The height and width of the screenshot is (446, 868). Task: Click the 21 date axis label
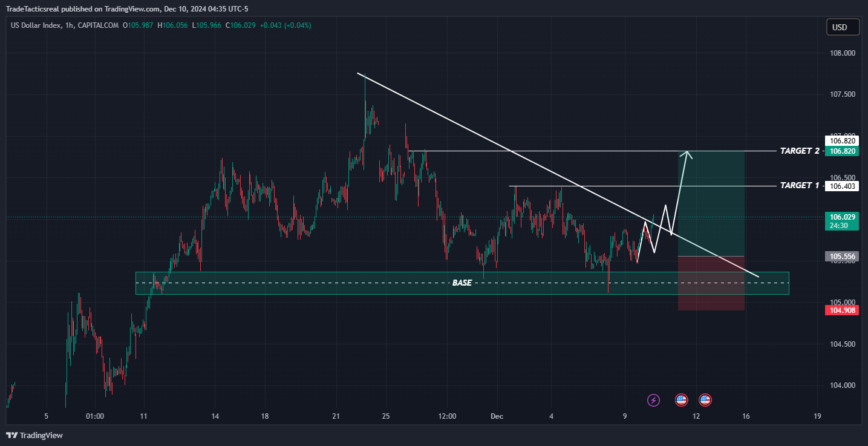(x=336, y=416)
